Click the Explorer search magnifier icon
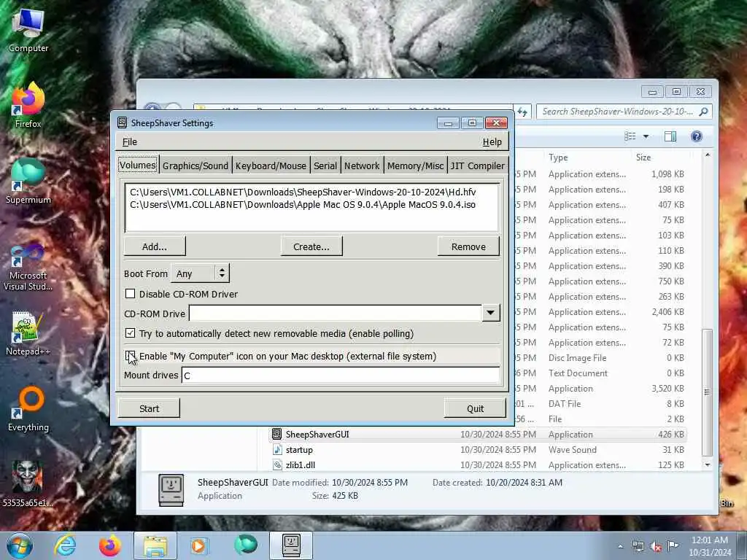Viewport: 747px width, 560px height. pos(703,112)
